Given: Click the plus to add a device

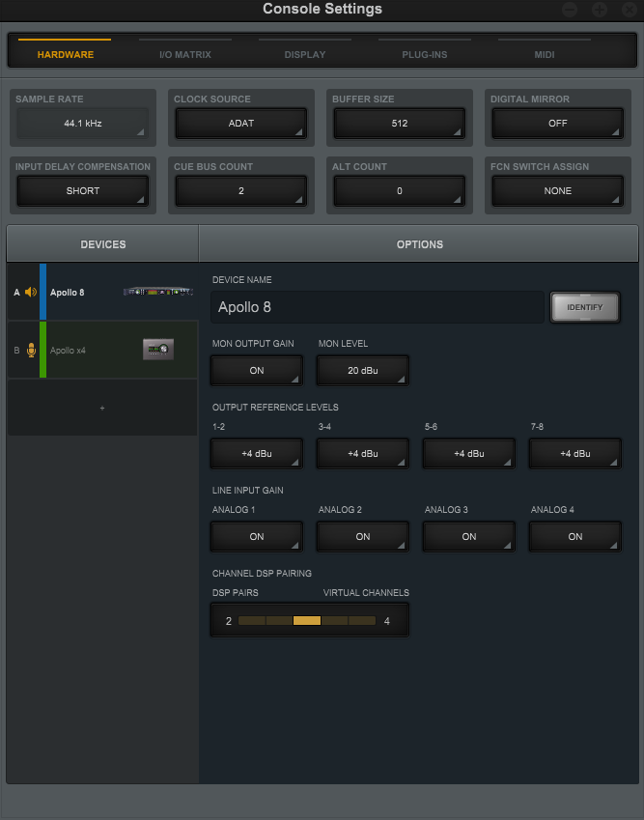Looking at the screenshot, I should (102, 408).
